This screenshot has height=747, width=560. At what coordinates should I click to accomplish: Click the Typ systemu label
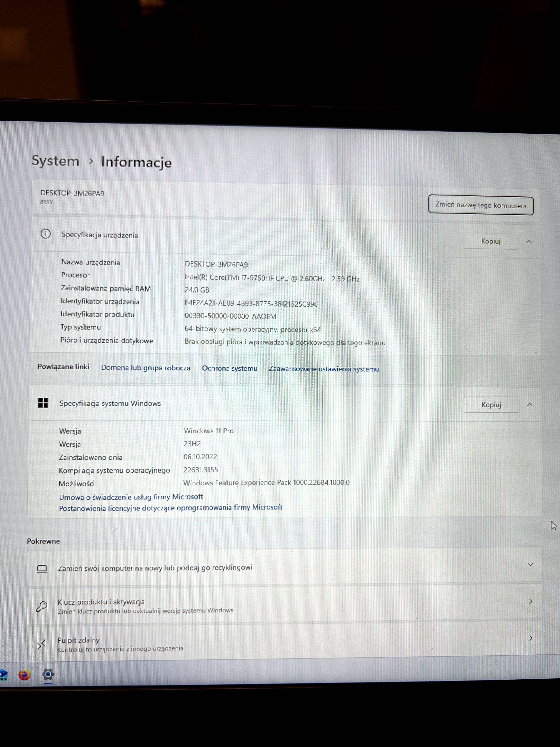click(x=80, y=327)
